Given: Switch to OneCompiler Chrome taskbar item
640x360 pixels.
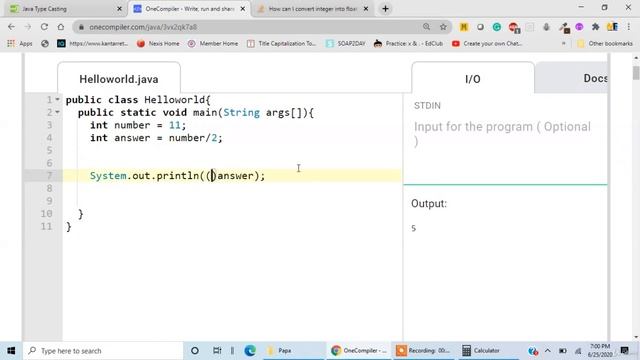Looking at the screenshot, I should coord(359,351).
